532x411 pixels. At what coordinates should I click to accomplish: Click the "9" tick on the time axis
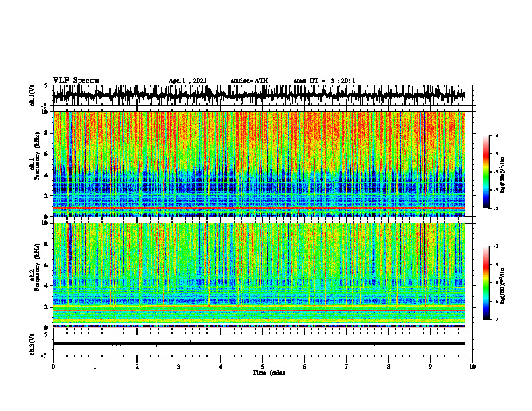430,367
